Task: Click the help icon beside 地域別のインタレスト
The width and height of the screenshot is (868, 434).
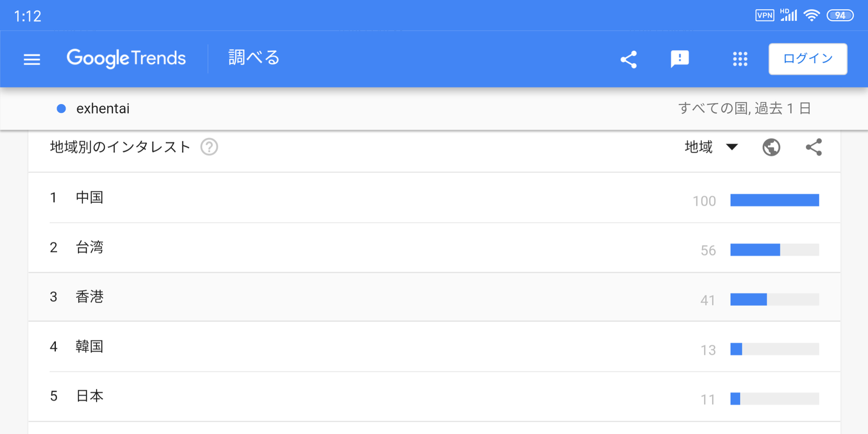Action: [209, 147]
